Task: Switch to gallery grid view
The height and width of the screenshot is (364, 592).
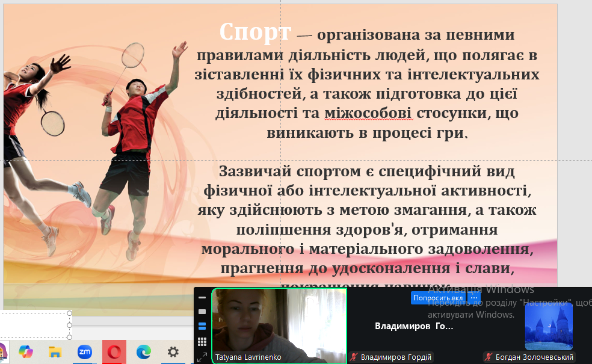Action: click(202, 341)
